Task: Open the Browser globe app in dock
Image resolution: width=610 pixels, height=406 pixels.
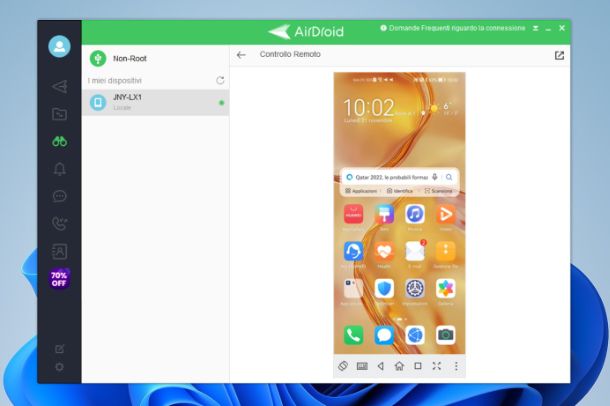Action: pos(415,335)
